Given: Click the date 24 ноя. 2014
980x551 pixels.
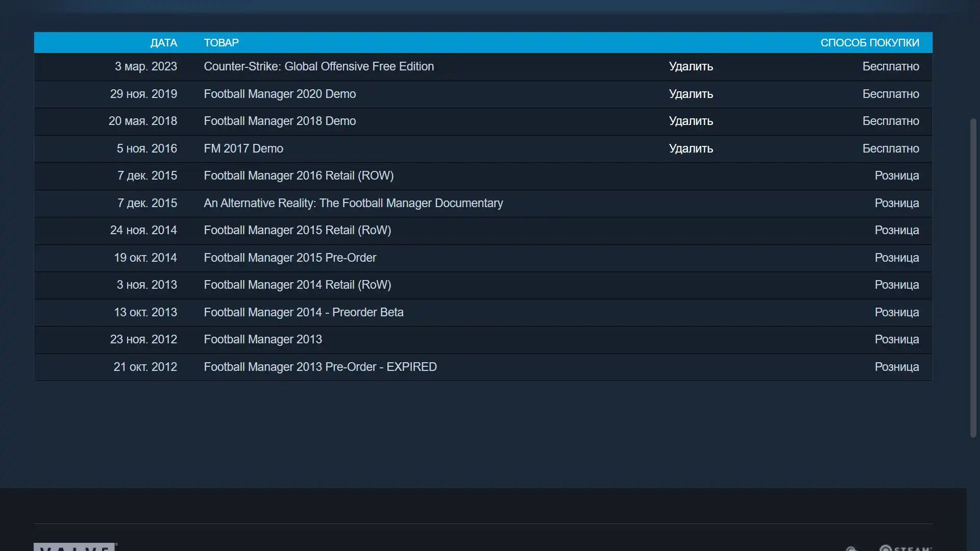Looking at the screenshot, I should click(x=143, y=230).
